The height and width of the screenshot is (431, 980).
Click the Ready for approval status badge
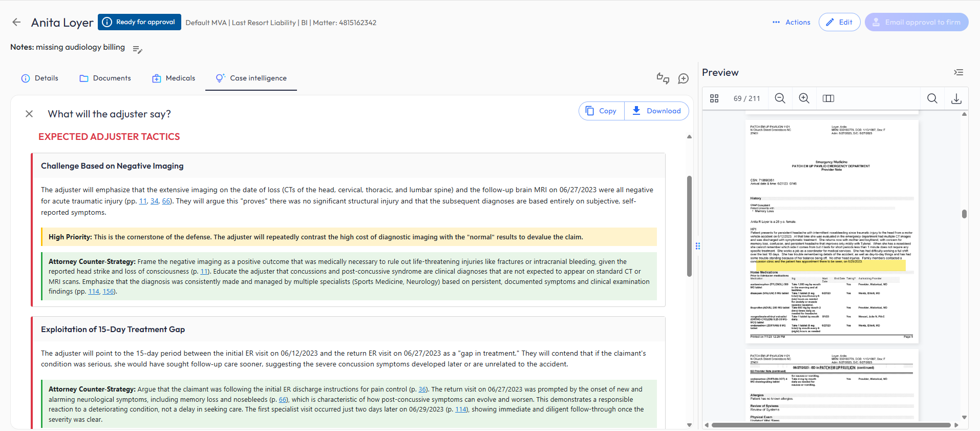139,22
